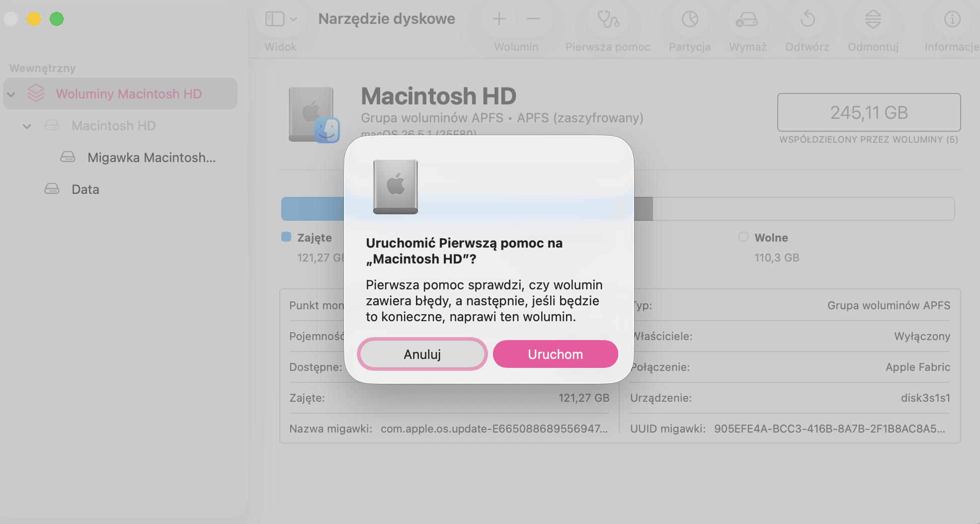Click the yellow minimize window button

pos(34,19)
